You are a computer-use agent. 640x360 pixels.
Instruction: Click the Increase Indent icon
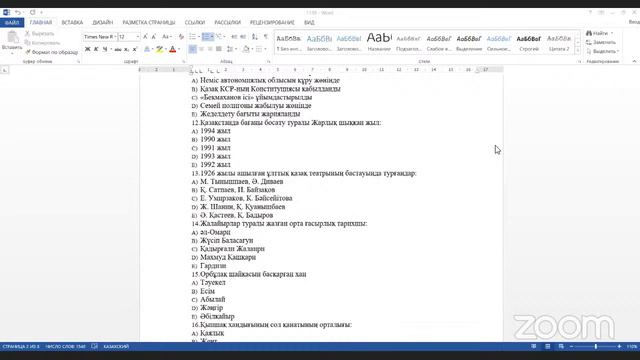point(243,37)
